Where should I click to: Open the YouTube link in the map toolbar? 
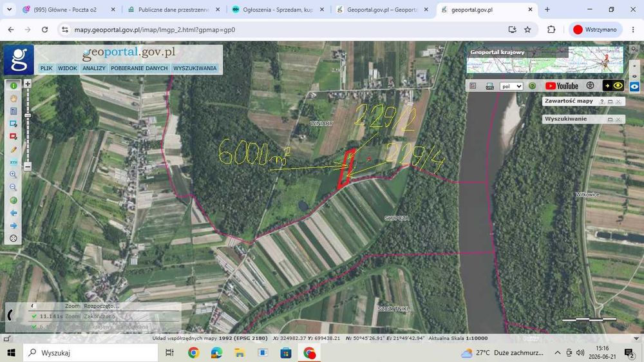(562, 86)
